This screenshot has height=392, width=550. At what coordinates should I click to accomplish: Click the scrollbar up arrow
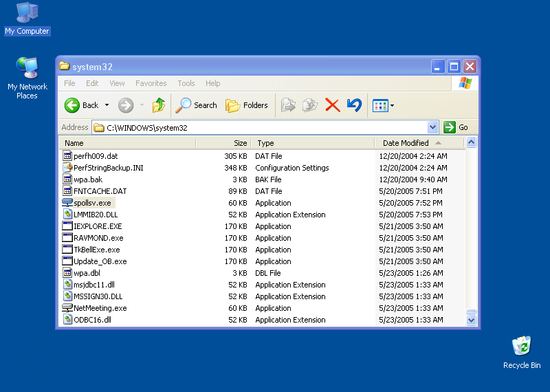click(471, 142)
